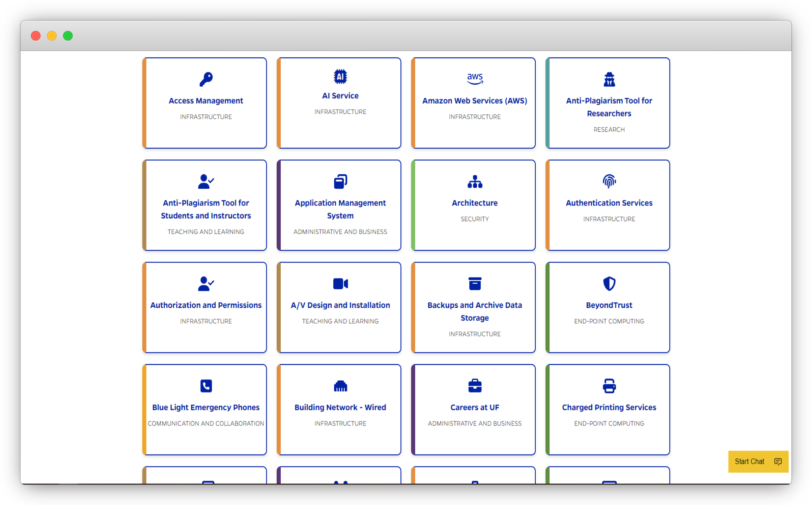Click the spy icon on Researchers card
This screenshot has width=812, height=505.
click(609, 79)
